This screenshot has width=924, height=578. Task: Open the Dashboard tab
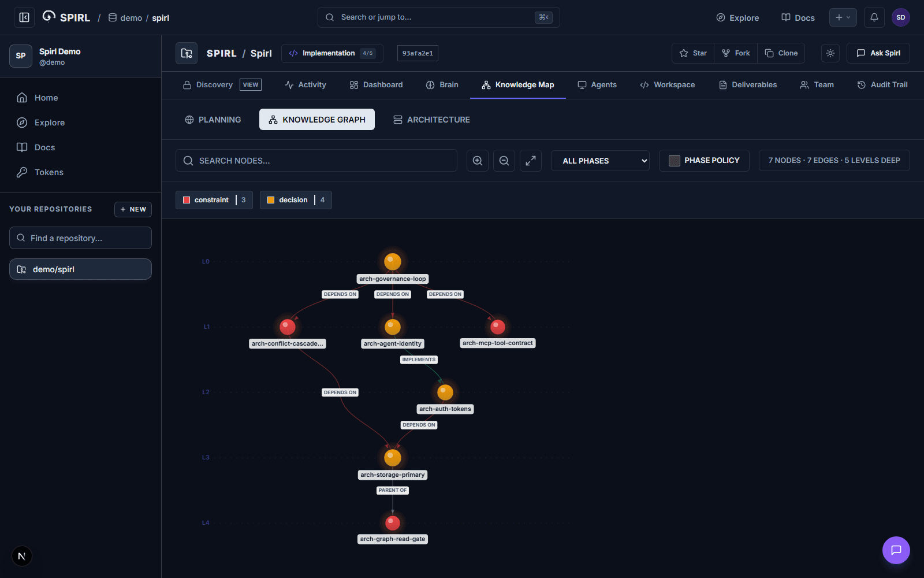pos(376,85)
